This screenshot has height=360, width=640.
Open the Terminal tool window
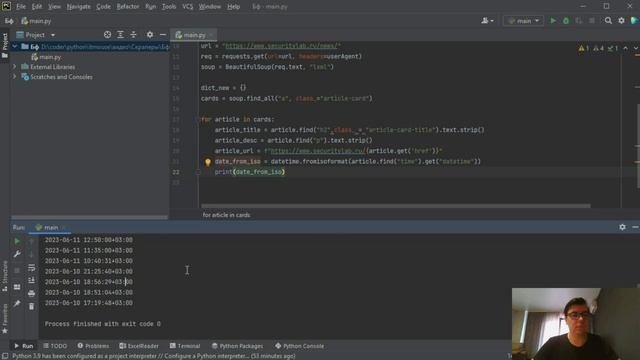click(184, 346)
